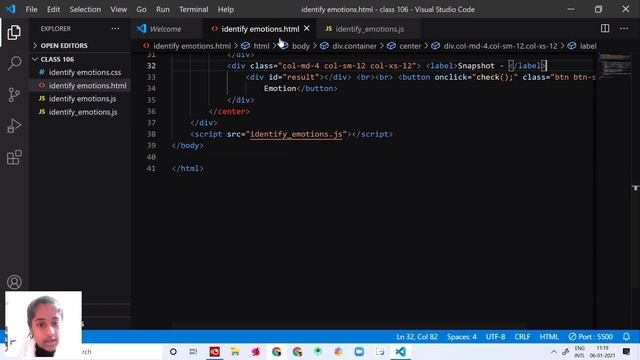Open the Search view in activity bar
This screenshot has width=640, height=360.
[x=14, y=63]
